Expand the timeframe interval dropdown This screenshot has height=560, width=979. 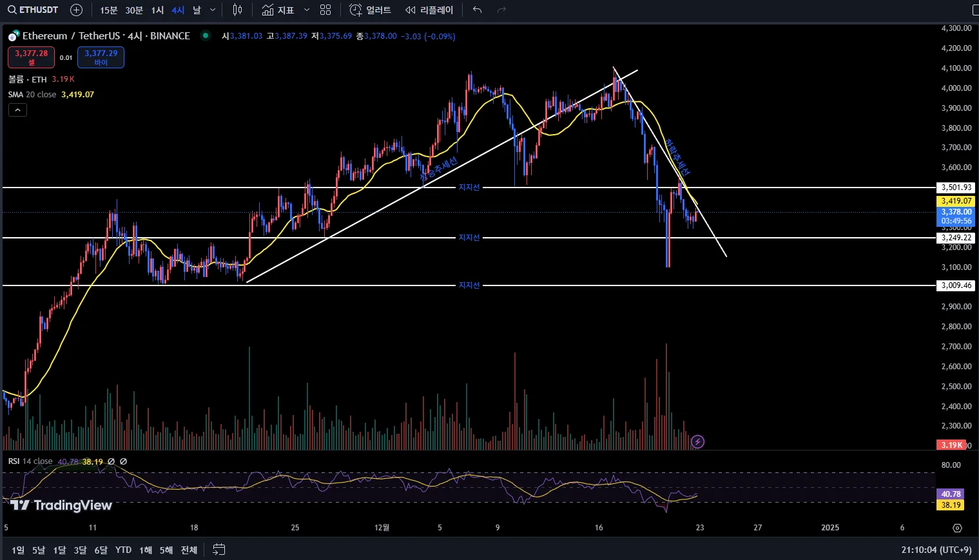[x=213, y=10]
